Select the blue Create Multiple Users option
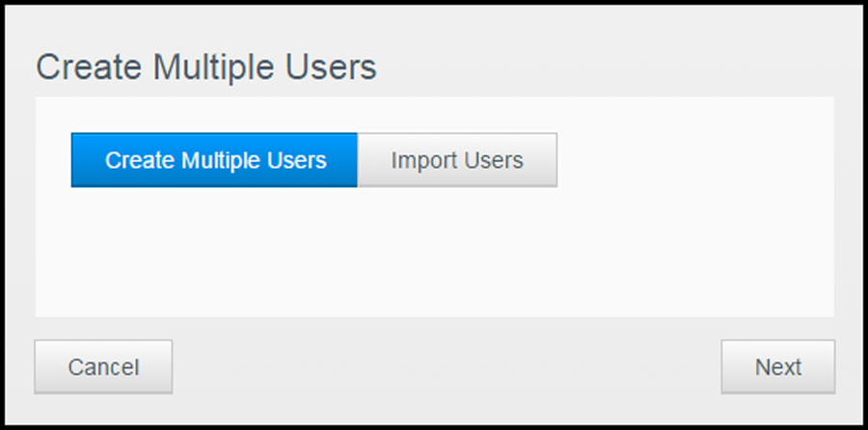 click(x=214, y=160)
